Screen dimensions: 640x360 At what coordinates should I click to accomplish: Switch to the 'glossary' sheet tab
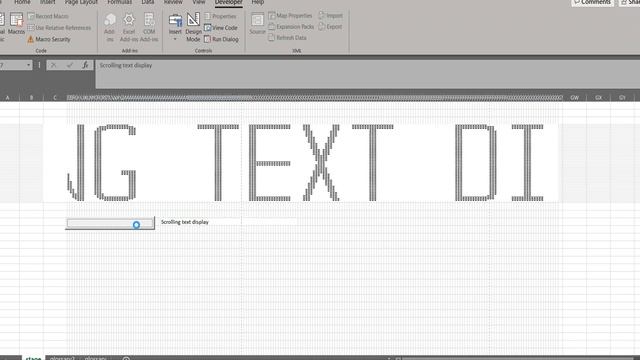tap(96, 358)
